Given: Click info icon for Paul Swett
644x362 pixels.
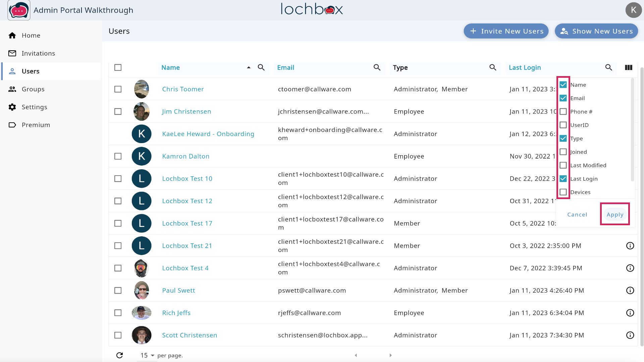Looking at the screenshot, I should point(630,291).
